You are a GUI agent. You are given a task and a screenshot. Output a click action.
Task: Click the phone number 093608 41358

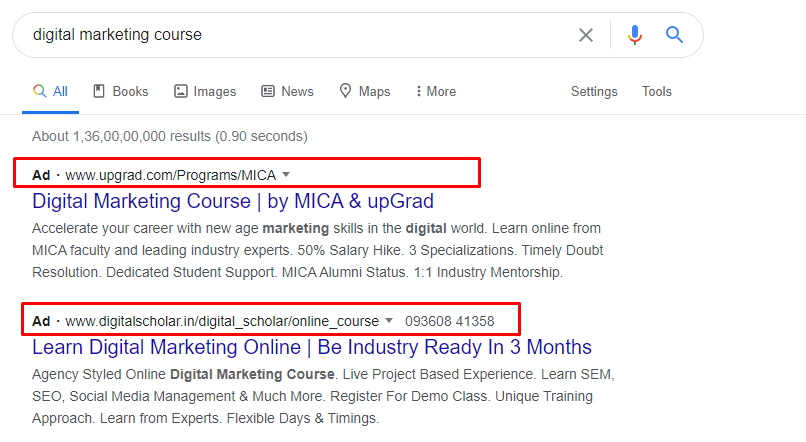pyautogui.click(x=450, y=321)
